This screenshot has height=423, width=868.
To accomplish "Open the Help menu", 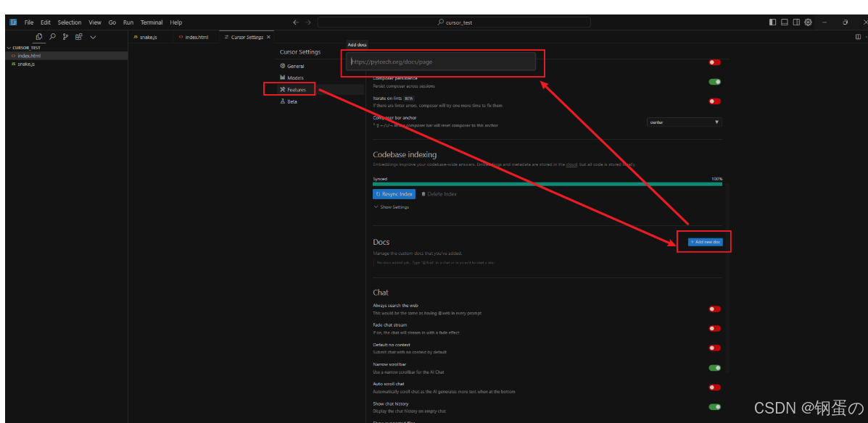I will coord(176,22).
